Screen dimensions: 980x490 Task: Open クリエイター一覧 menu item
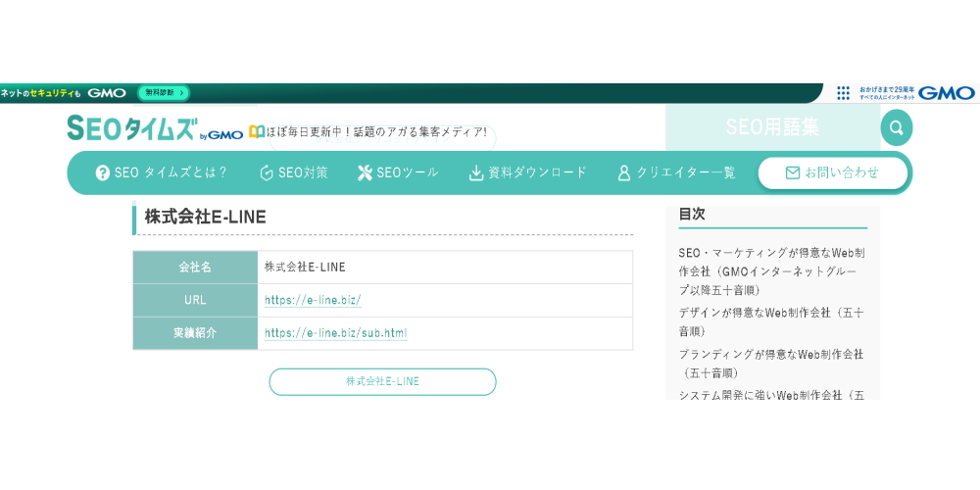click(x=676, y=173)
